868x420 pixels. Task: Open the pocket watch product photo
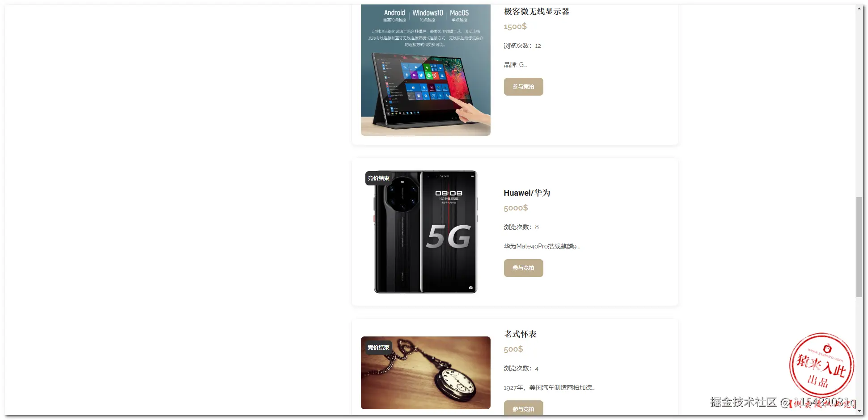click(x=426, y=373)
